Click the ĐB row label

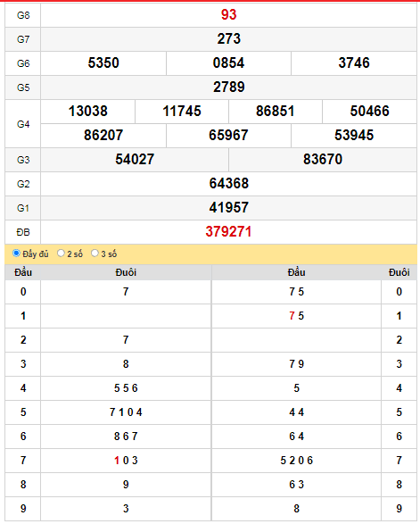[x=23, y=232]
